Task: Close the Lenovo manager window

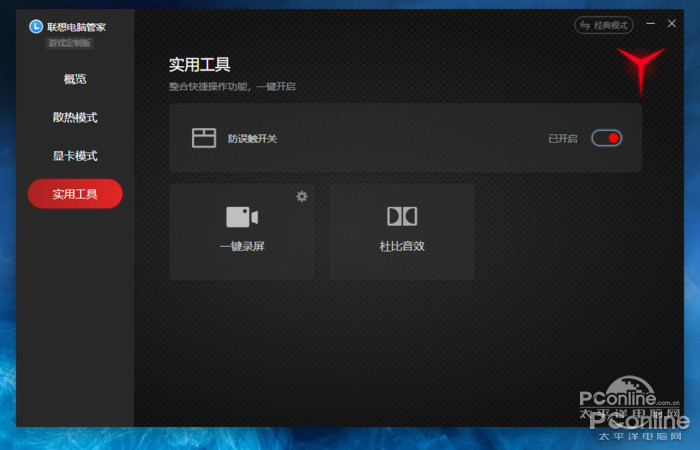Action: click(671, 24)
